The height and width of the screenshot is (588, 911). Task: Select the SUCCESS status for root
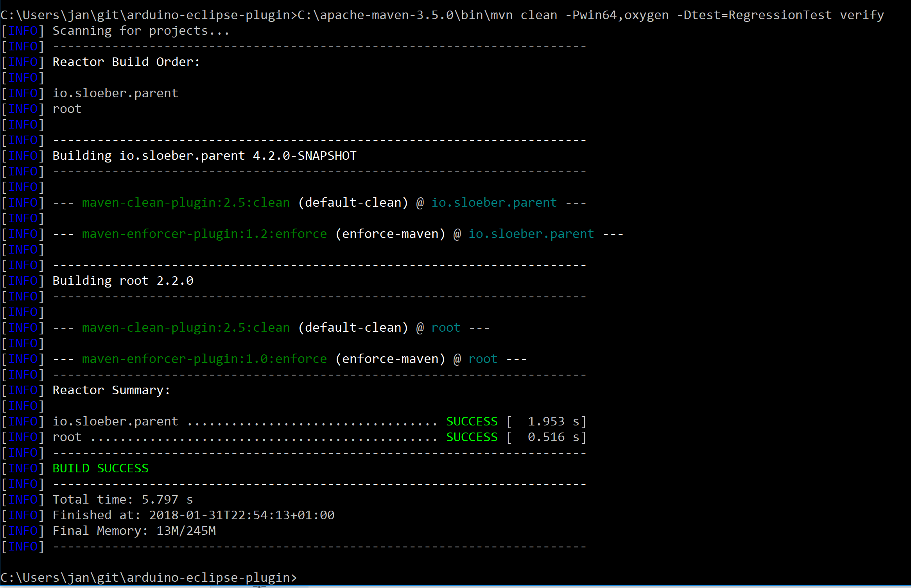pyautogui.click(x=472, y=437)
